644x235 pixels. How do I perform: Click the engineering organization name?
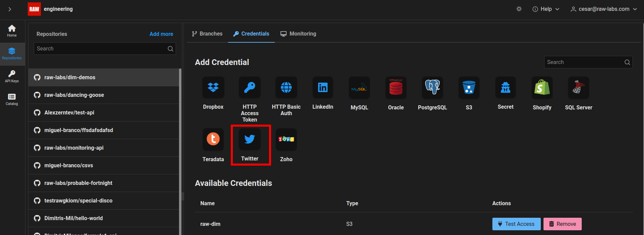pyautogui.click(x=58, y=9)
